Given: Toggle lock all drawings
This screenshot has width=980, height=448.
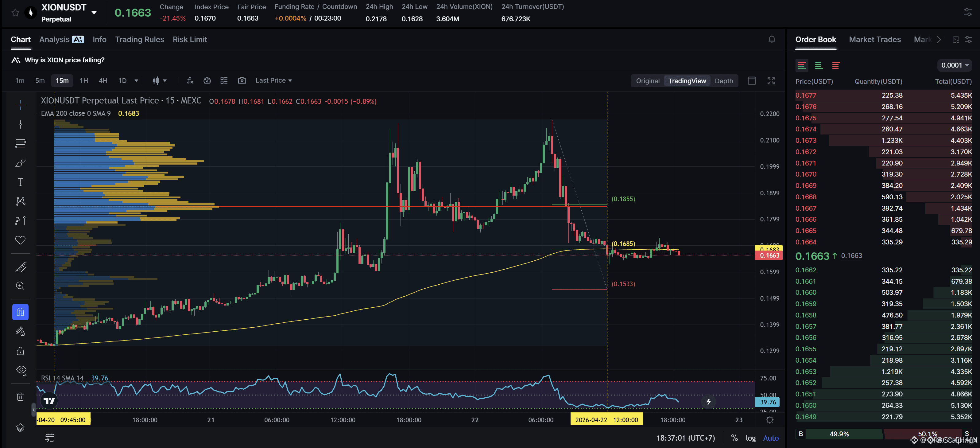Looking at the screenshot, I should pos(21,351).
